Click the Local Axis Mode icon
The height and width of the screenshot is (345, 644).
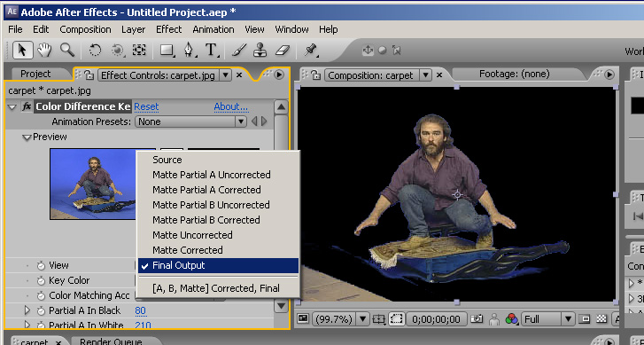click(x=368, y=51)
